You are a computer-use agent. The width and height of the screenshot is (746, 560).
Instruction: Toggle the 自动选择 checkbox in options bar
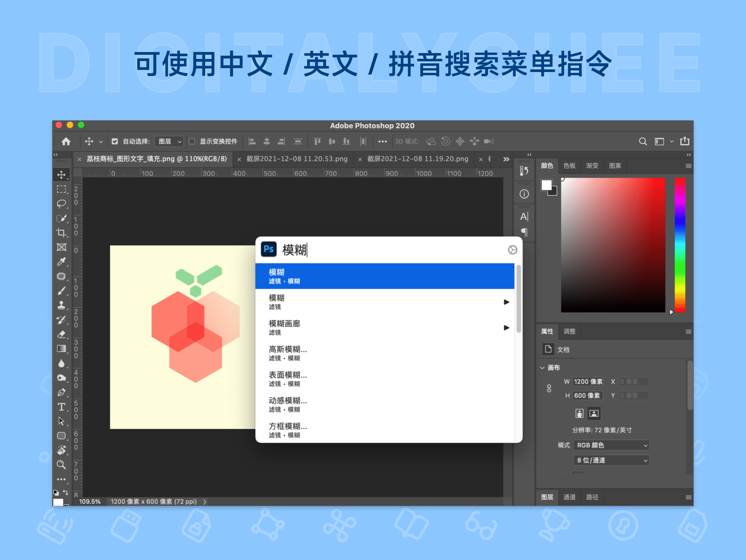(x=115, y=141)
